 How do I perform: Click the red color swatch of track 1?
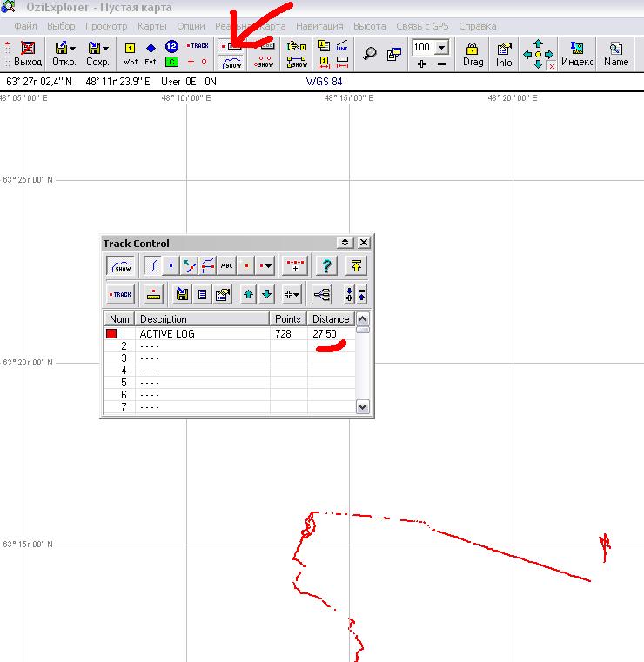pyautogui.click(x=111, y=333)
